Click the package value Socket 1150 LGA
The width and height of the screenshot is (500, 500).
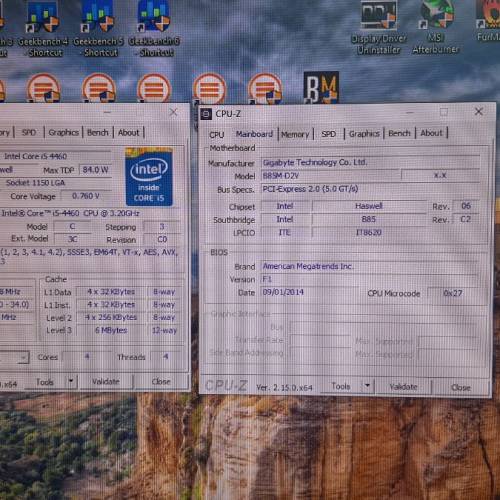pos(35,183)
